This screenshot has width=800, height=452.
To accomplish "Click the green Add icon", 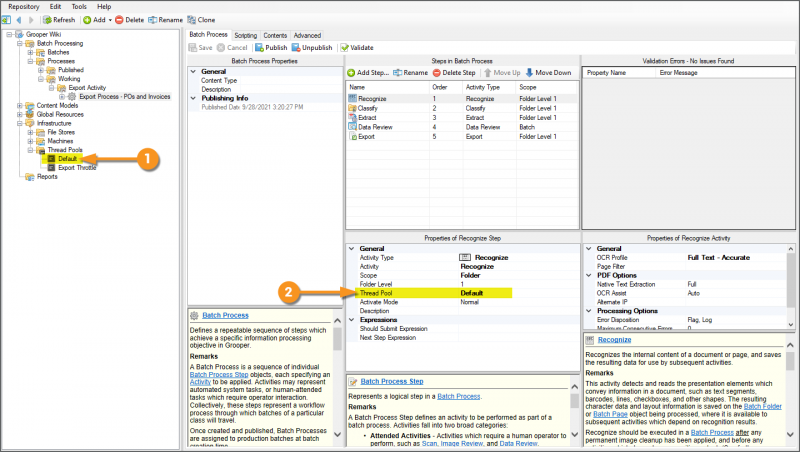I will [x=87, y=20].
